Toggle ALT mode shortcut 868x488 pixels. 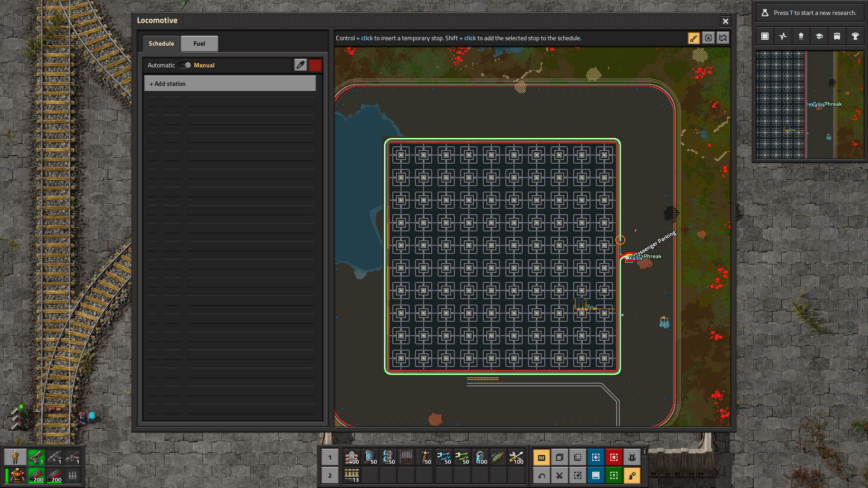coord(541,457)
